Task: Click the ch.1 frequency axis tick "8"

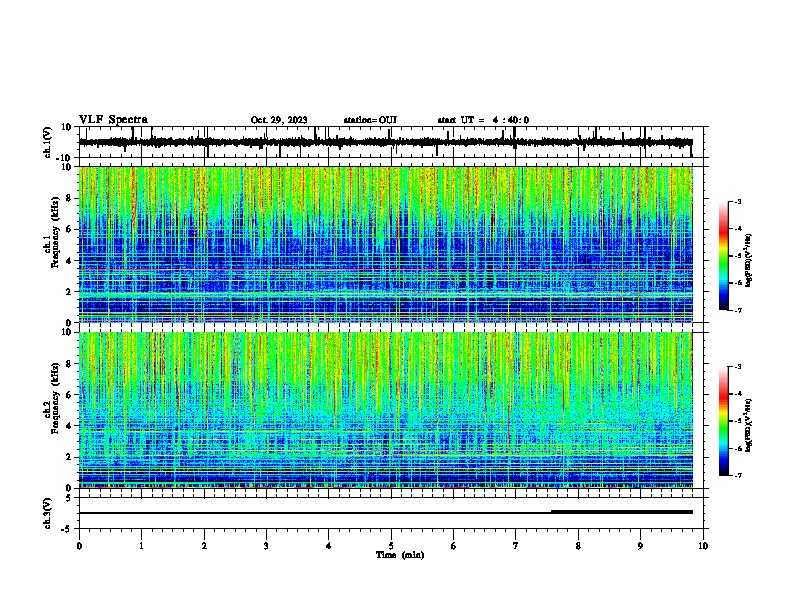Action: [x=70, y=198]
